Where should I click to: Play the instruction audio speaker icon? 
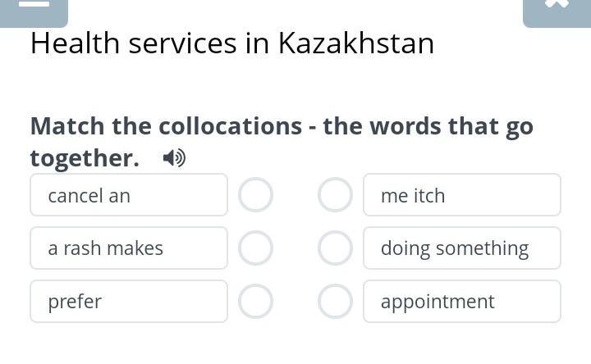point(173,158)
